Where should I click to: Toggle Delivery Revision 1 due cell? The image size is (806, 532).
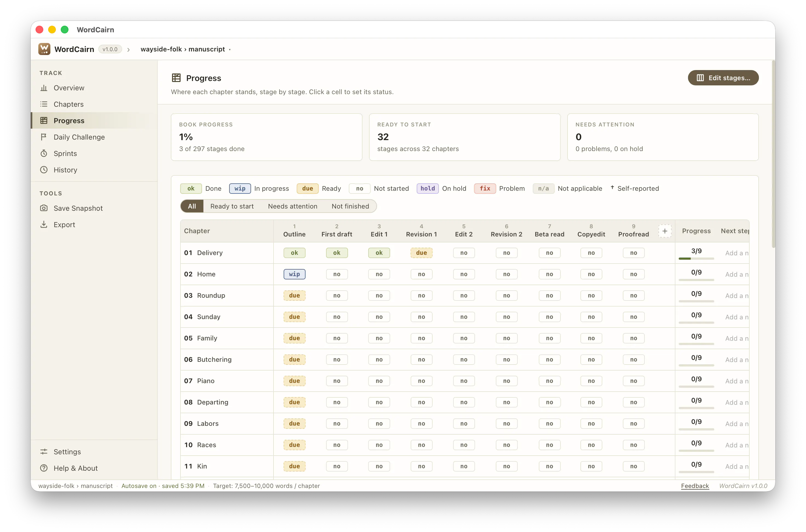pos(421,253)
